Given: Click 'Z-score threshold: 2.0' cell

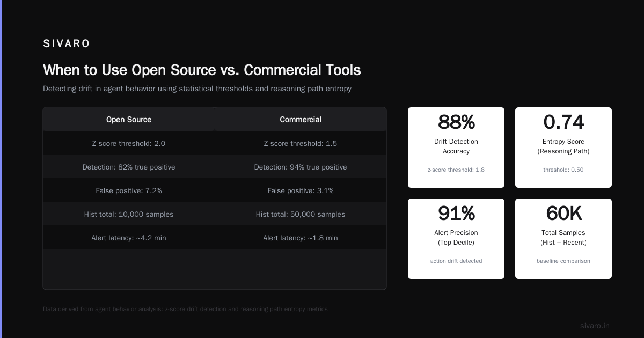Looking at the screenshot, I should pos(129,143).
